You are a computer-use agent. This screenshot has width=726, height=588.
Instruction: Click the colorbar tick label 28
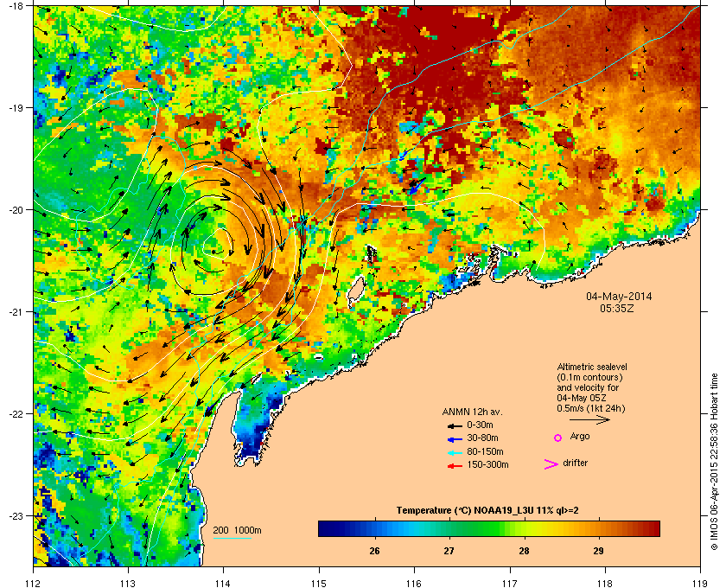click(x=524, y=551)
